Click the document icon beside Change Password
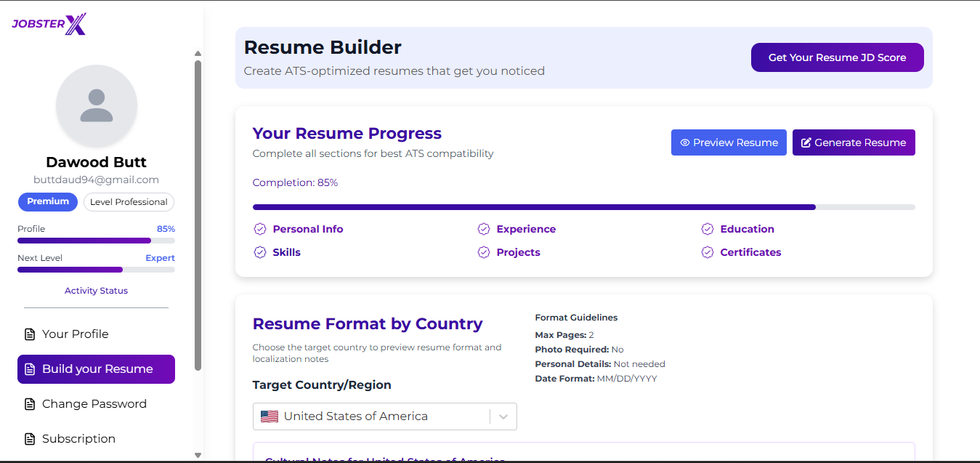 coord(30,404)
